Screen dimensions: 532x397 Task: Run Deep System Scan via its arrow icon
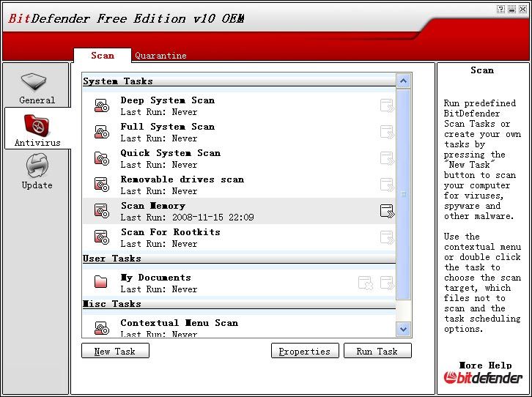click(x=387, y=105)
